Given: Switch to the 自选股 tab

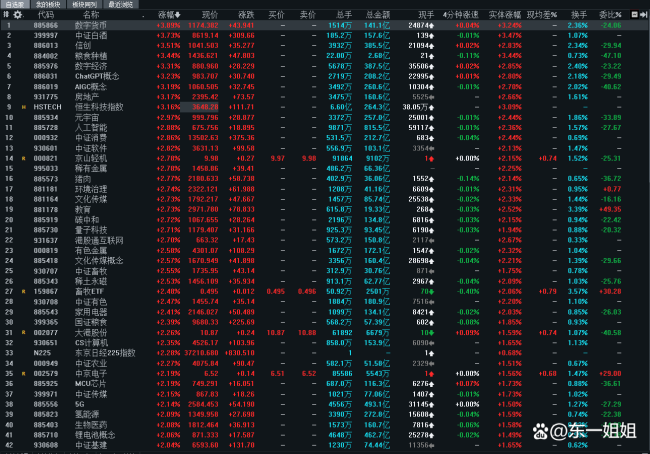Looking at the screenshot, I should coord(15,5).
